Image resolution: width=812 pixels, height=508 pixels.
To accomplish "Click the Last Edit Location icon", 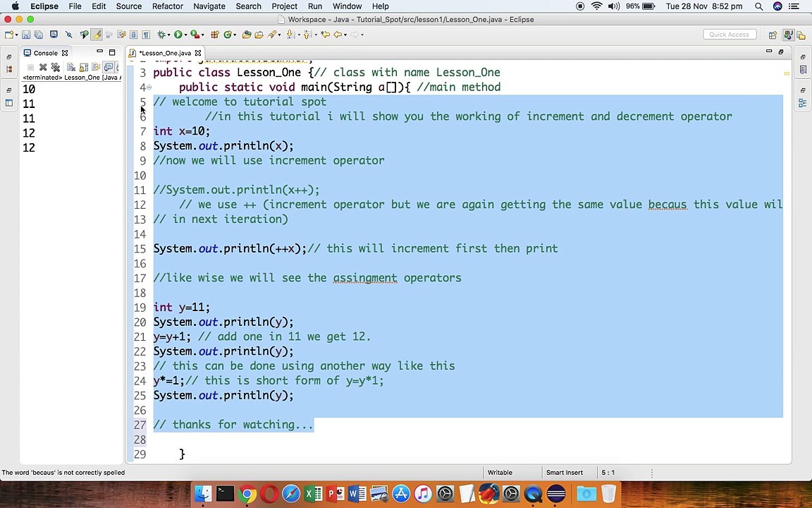I will coord(325,35).
